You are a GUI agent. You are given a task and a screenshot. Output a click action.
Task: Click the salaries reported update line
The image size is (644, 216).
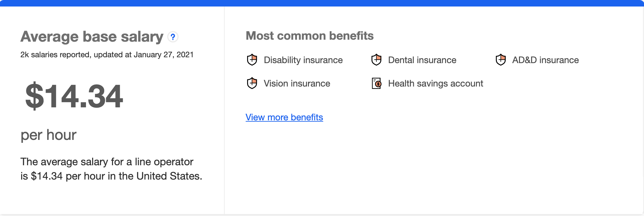click(107, 55)
